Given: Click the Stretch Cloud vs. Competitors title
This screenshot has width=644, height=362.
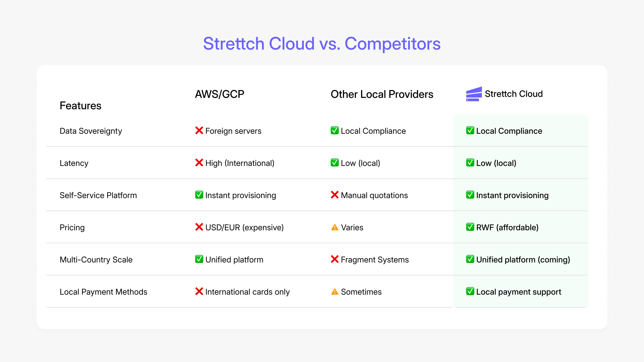Looking at the screenshot, I should tap(322, 44).
